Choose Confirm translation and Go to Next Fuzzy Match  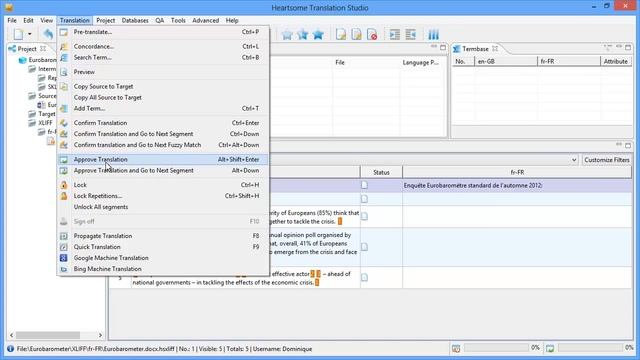[163, 145]
